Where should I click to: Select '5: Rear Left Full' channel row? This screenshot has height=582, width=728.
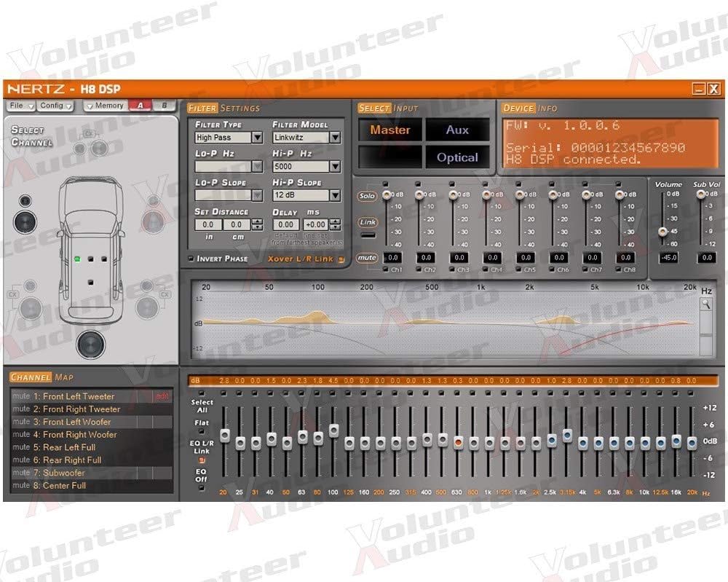(92, 447)
